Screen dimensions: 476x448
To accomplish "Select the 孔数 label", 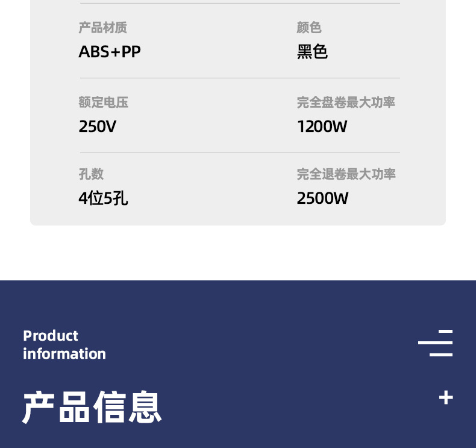I will coord(91,174).
